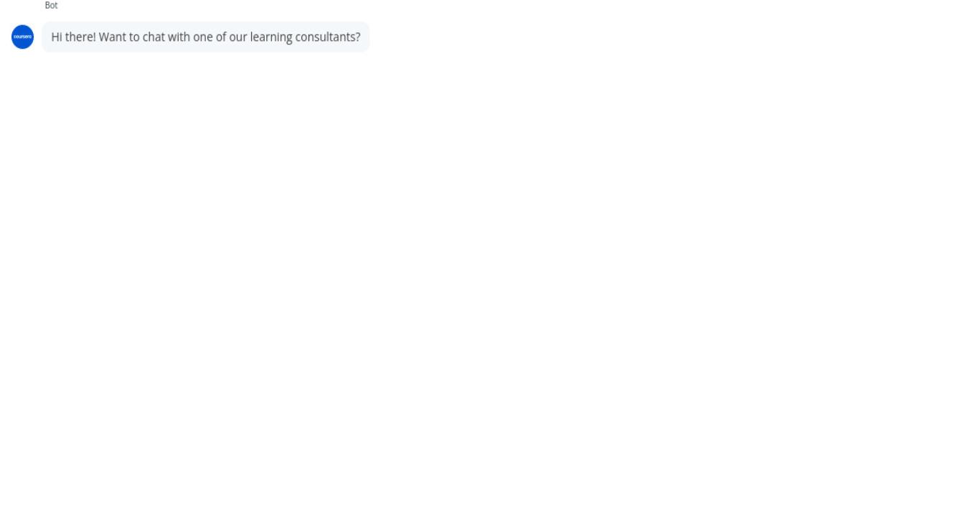Viewport: 980px width, 517px height.
Task: Click the words "Hi there!" in the message
Action: point(73,37)
